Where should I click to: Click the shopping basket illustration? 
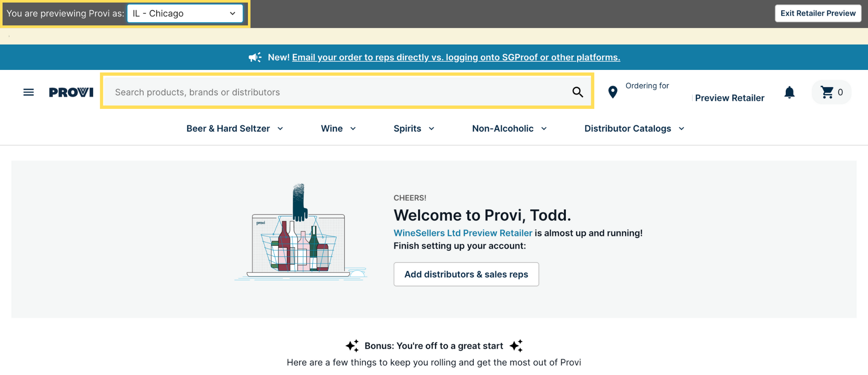click(x=301, y=232)
